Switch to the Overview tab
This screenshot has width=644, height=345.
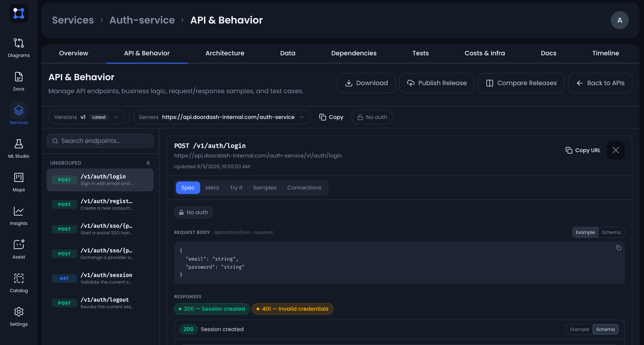pos(73,53)
